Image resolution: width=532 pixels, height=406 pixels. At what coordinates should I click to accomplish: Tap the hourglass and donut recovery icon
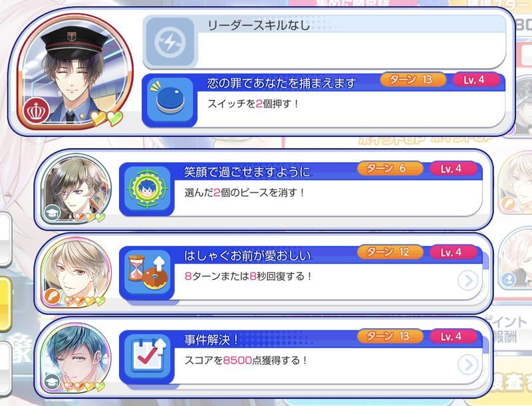[146, 272]
